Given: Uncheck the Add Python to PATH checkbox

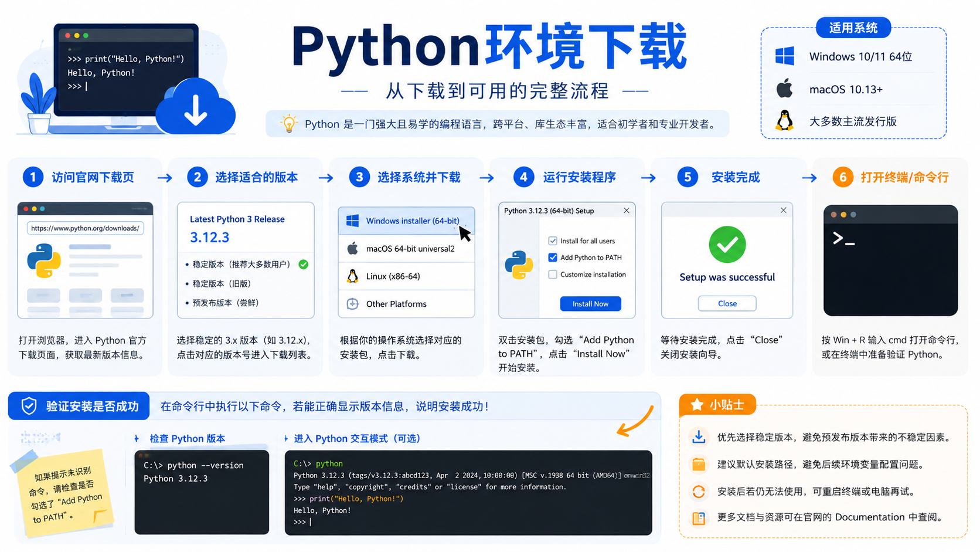Looking at the screenshot, I should (x=553, y=258).
